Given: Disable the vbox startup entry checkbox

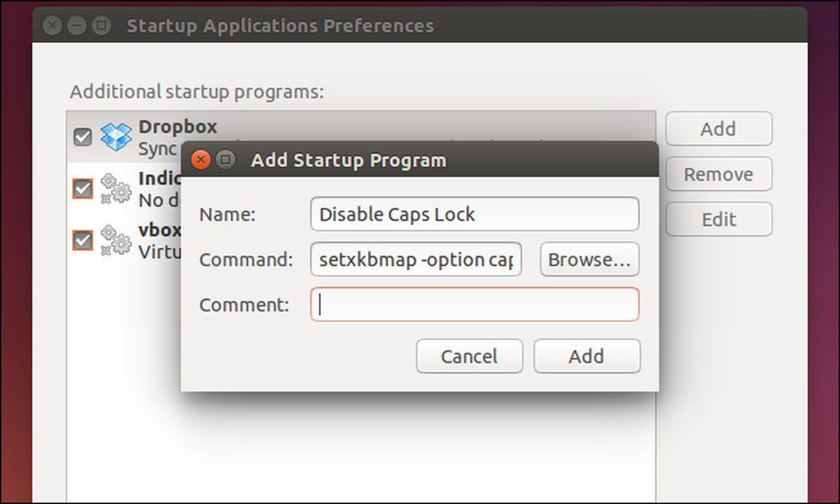Looking at the screenshot, I should [x=82, y=240].
